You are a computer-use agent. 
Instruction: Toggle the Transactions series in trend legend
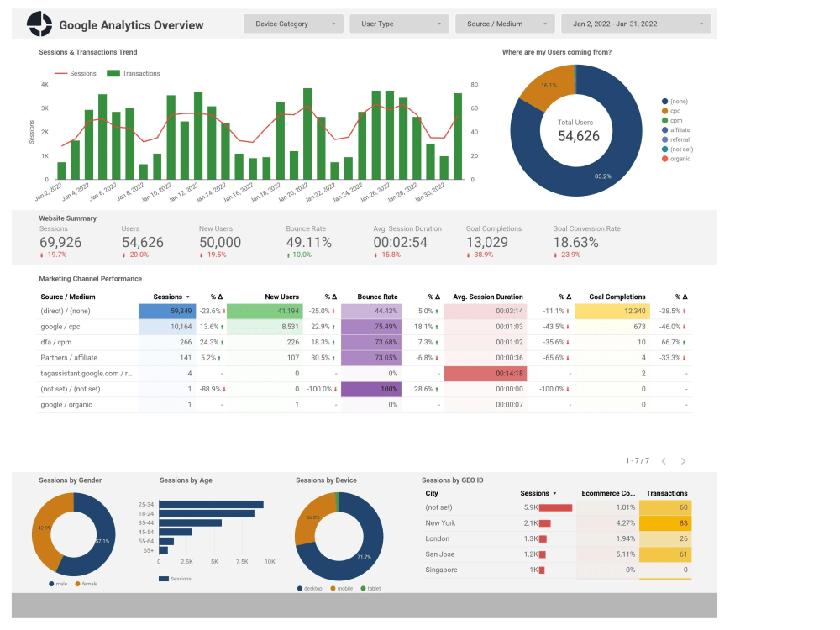pos(139,74)
